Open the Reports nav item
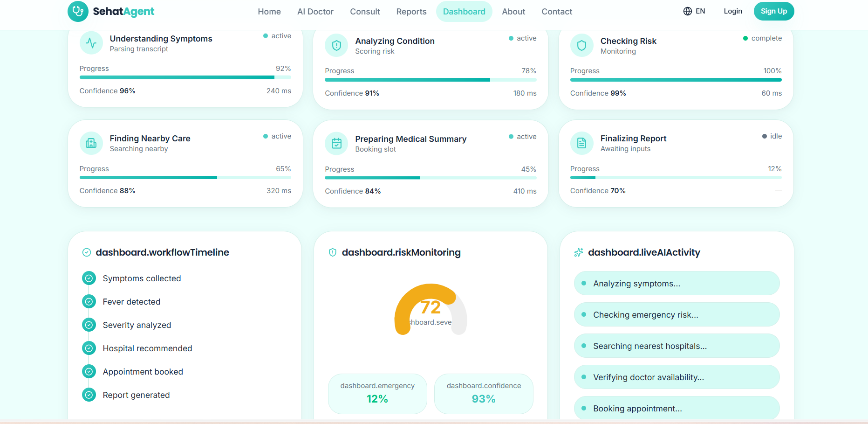This screenshot has width=868, height=424. click(x=411, y=12)
